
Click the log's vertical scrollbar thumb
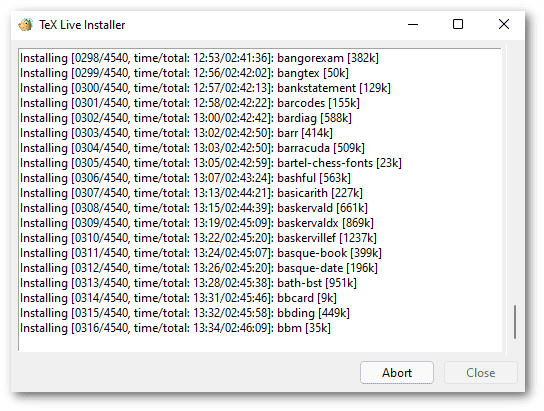coord(515,322)
